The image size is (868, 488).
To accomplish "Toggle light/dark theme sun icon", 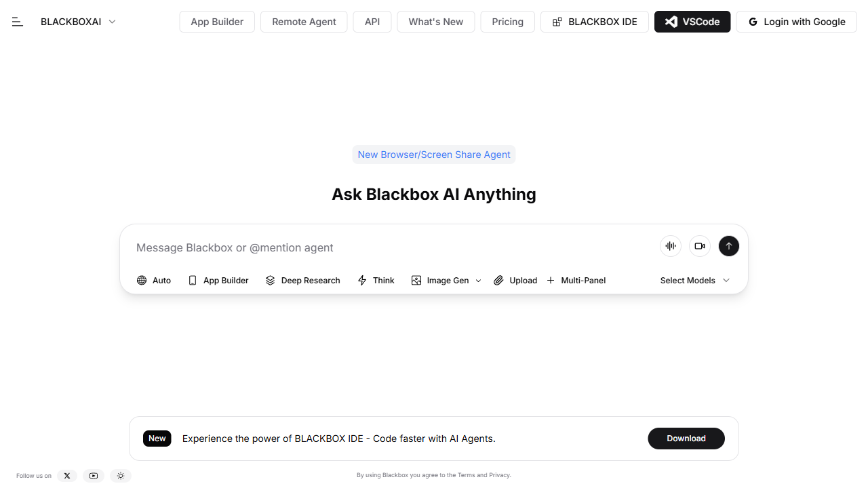I will tap(121, 476).
